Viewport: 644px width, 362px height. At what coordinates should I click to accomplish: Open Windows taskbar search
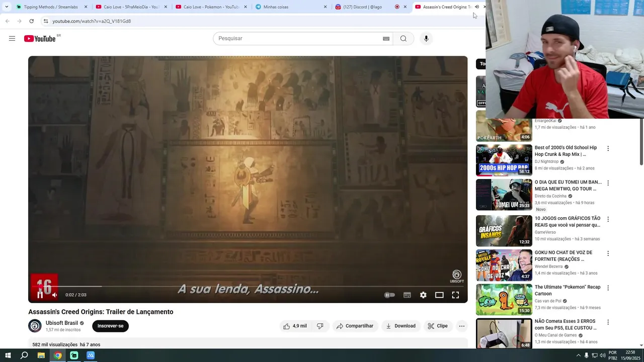pyautogui.click(x=24, y=355)
